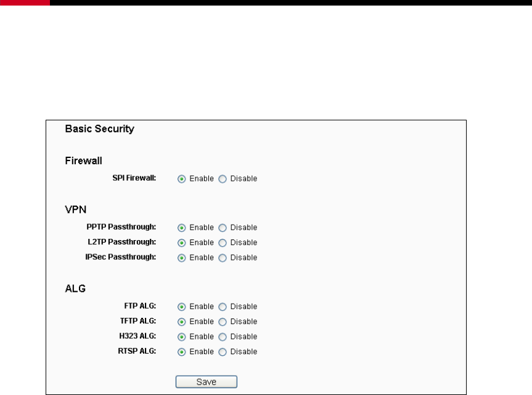532x395 pixels.
Task: Enable PPTP Passthrough
Action: pyautogui.click(x=181, y=228)
